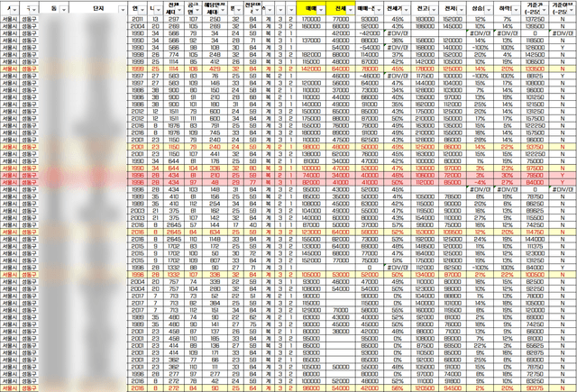Select the year cell showing 2011
Screen dimensions: 577x392
pos(137,19)
